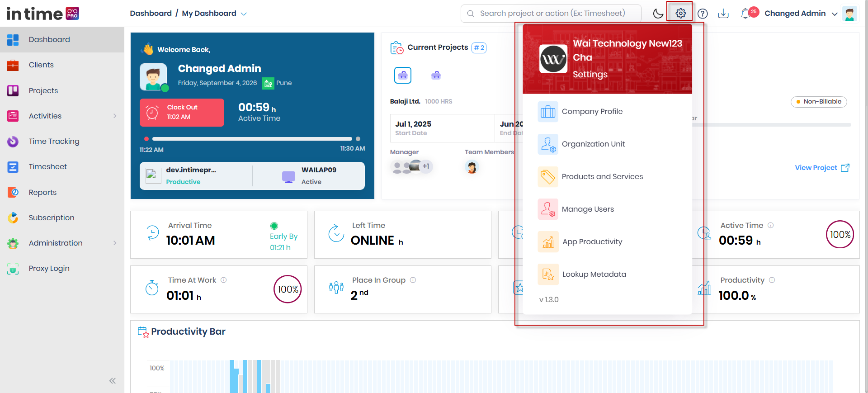Click the Timesheet sidebar icon
Screen dimensions: 868x393
click(x=13, y=167)
